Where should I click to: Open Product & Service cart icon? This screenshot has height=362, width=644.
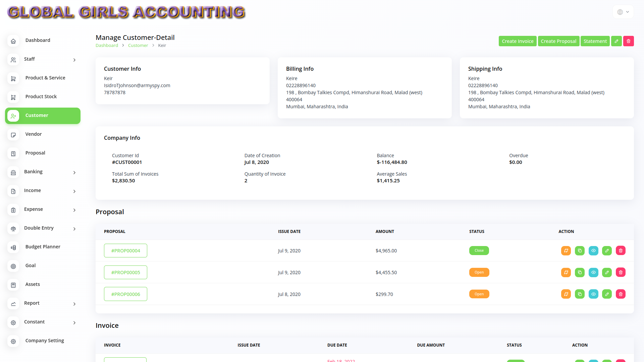pyautogui.click(x=13, y=78)
